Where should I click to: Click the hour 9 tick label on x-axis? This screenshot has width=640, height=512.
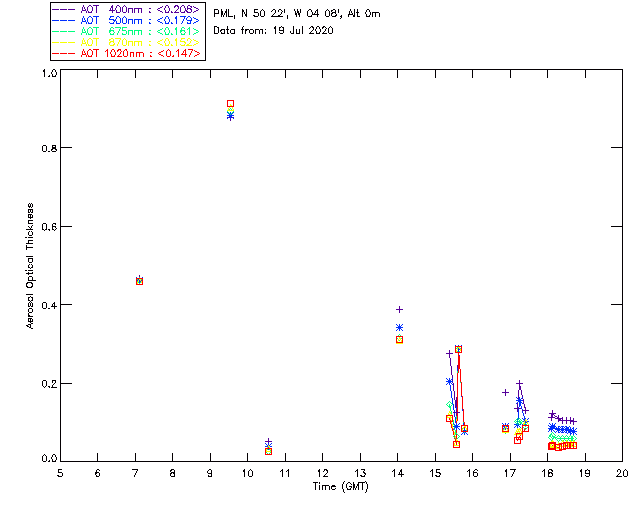point(210,473)
